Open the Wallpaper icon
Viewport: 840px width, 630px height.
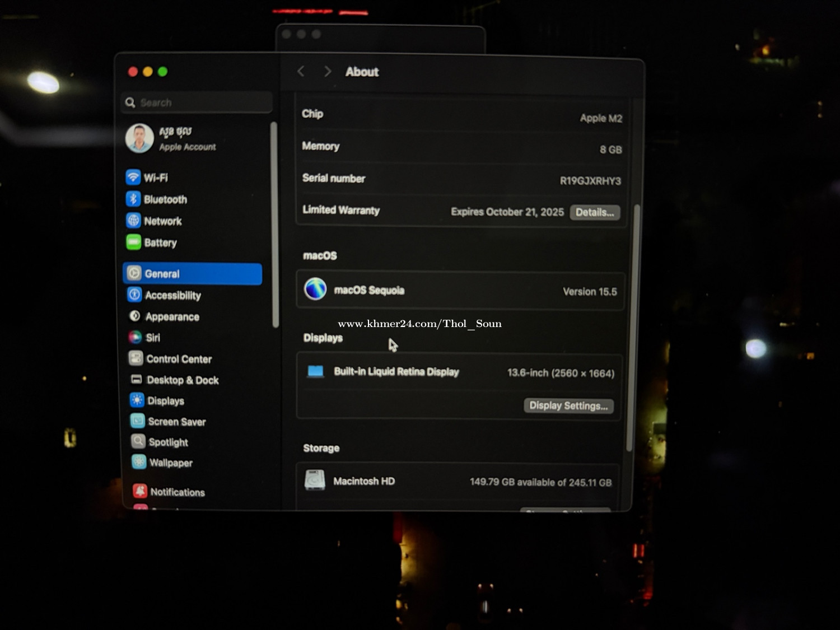coord(139,462)
